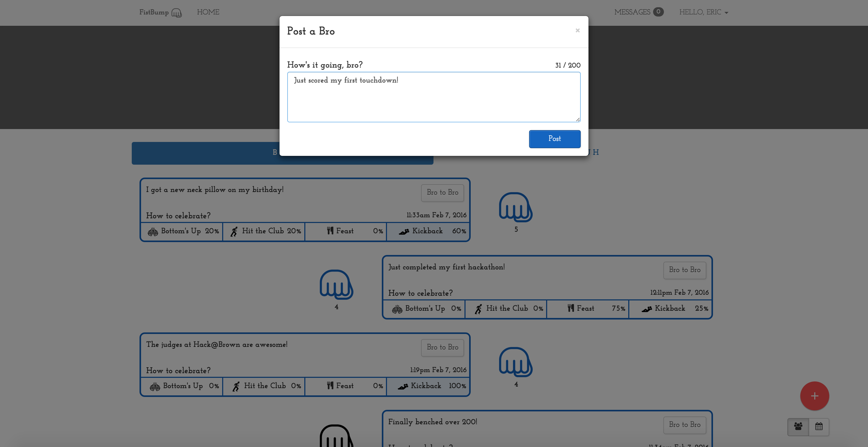Click the red plus floating button
Screen dimensions: 868x447
tap(815, 396)
